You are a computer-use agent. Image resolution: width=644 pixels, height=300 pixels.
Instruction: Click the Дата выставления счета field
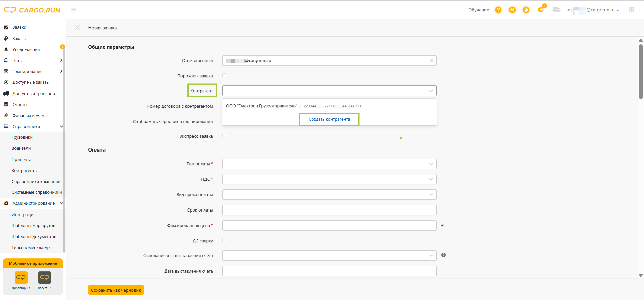[x=329, y=271]
